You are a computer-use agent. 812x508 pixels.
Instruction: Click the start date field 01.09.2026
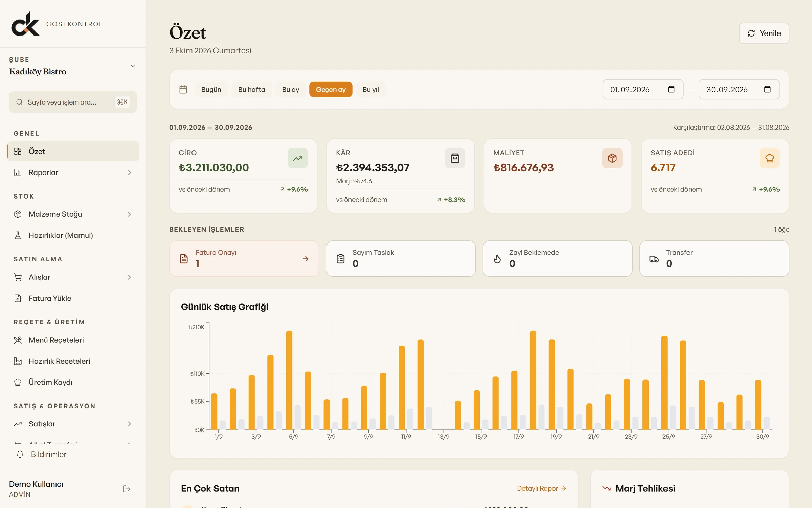tap(643, 89)
